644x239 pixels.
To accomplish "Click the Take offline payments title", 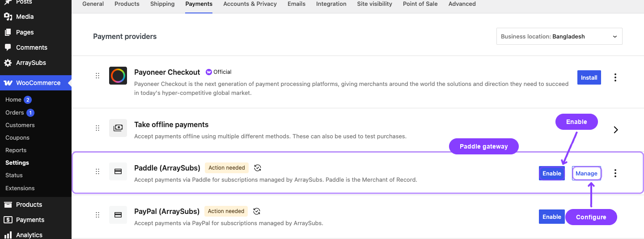I will tap(171, 124).
